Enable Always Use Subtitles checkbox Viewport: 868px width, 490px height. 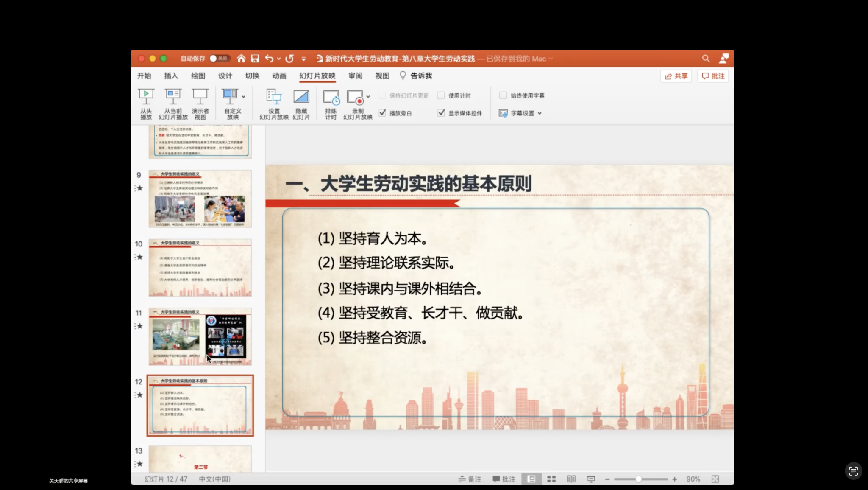(x=503, y=95)
